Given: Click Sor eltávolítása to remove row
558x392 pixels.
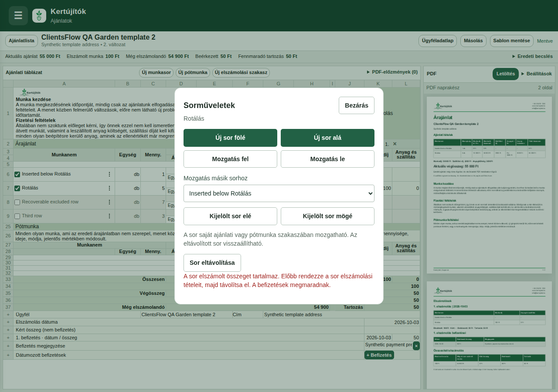Looking at the screenshot, I should tap(212, 263).
